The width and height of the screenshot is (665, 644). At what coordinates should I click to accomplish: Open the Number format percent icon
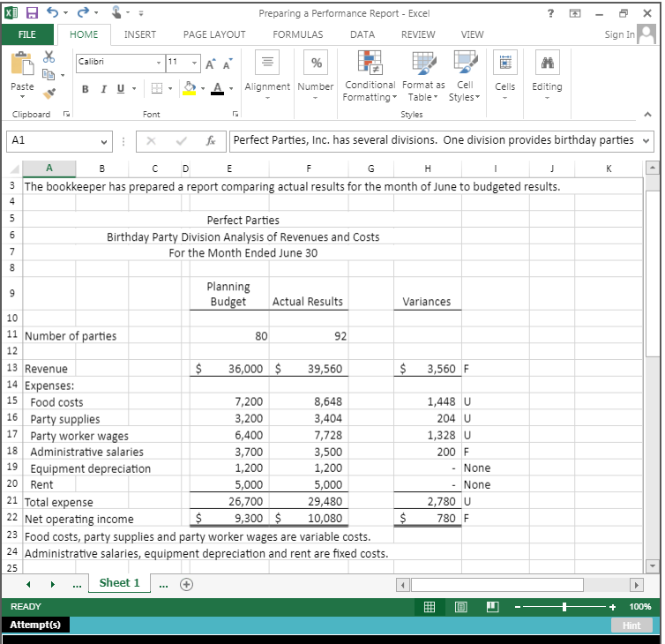tap(316, 63)
